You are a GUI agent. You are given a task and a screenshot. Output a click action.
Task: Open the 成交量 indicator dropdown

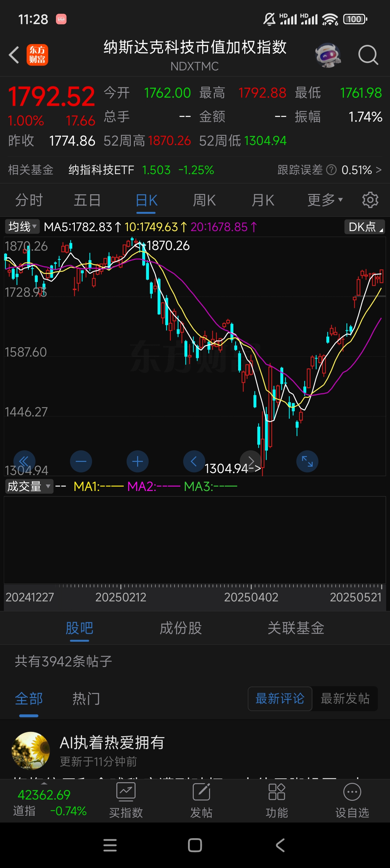(x=29, y=486)
